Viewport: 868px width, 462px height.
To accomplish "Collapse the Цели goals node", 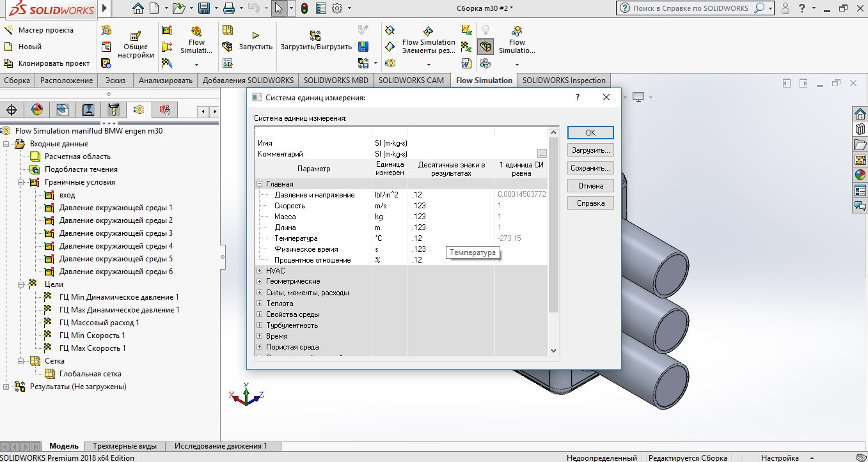I will [x=21, y=284].
